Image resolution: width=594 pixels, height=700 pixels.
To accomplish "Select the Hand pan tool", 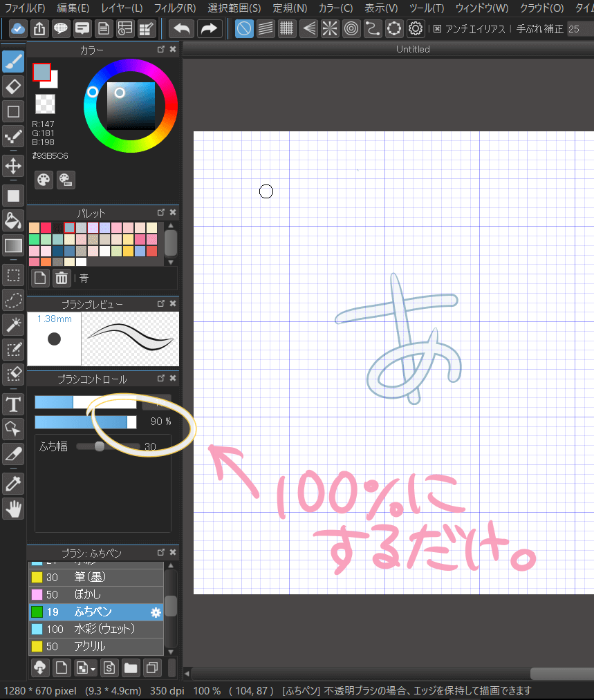I will 13,509.
